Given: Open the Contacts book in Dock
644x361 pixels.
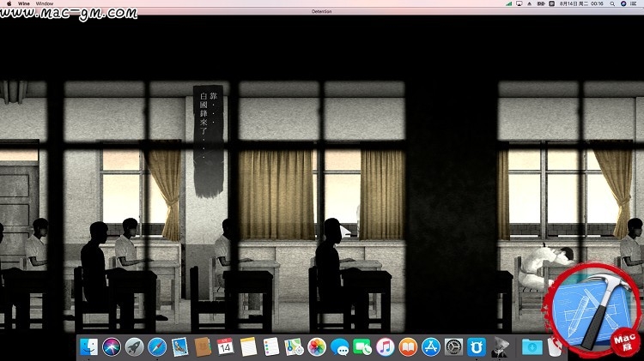Looking at the screenshot, I should click(x=203, y=347).
